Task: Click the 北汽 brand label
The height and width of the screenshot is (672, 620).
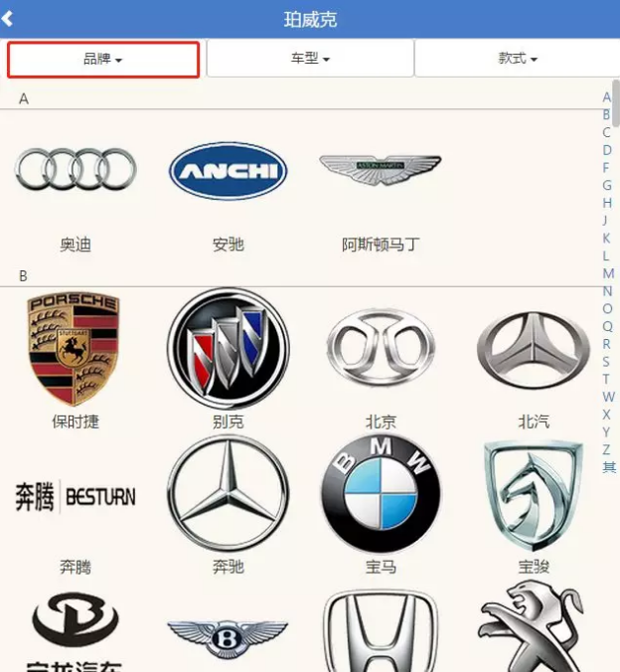Action: (x=534, y=421)
